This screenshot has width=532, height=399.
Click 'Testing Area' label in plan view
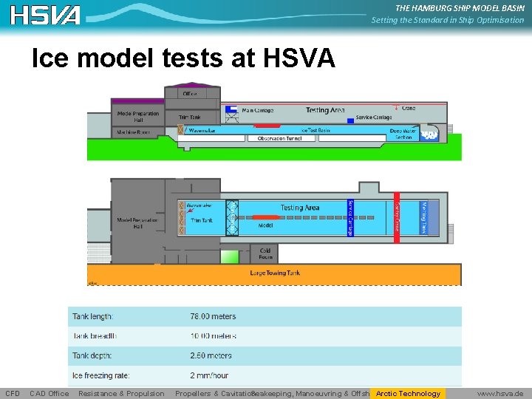point(299,208)
